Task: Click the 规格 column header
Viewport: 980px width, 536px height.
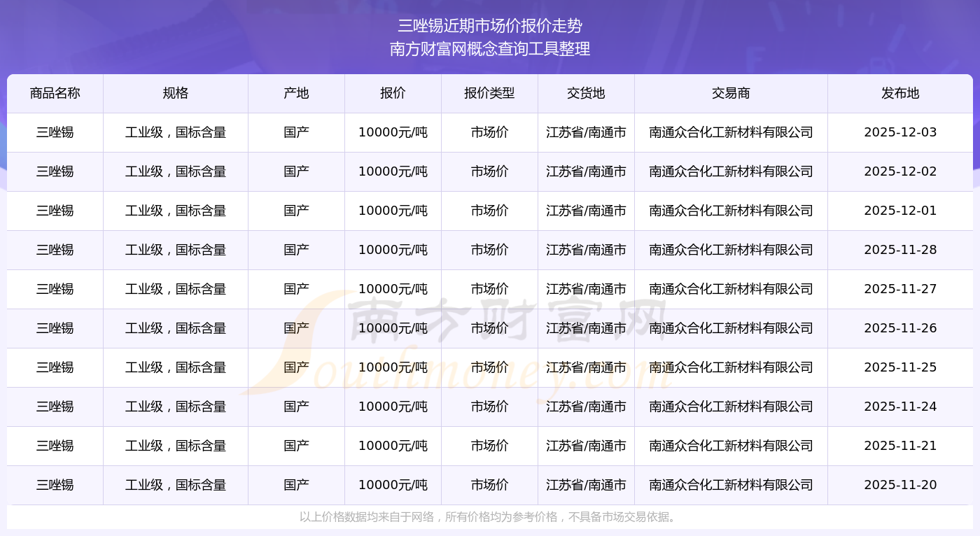Action: click(176, 93)
